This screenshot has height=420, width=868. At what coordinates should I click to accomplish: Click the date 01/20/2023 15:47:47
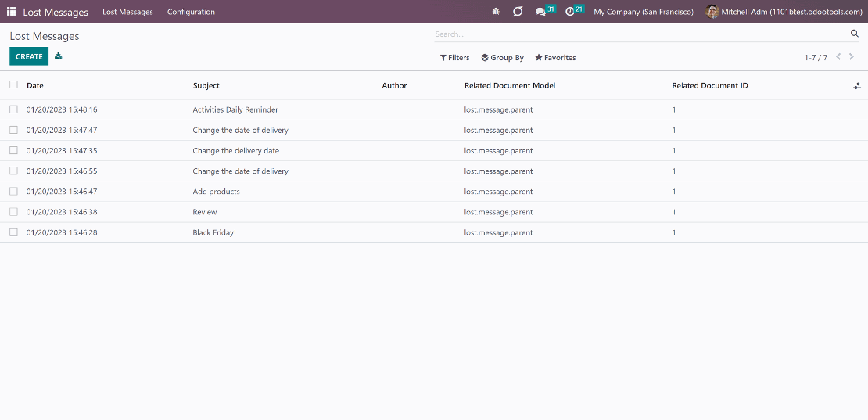tap(62, 130)
